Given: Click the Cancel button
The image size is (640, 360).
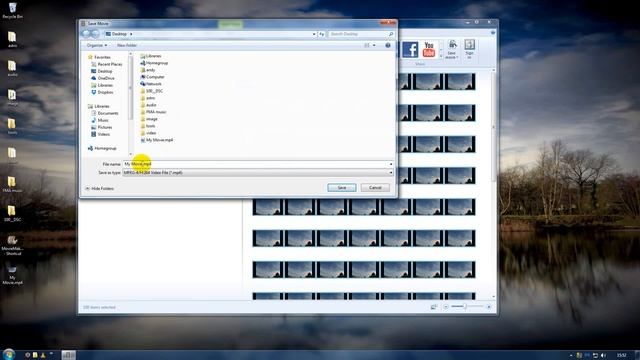Looking at the screenshot, I should (x=375, y=188).
